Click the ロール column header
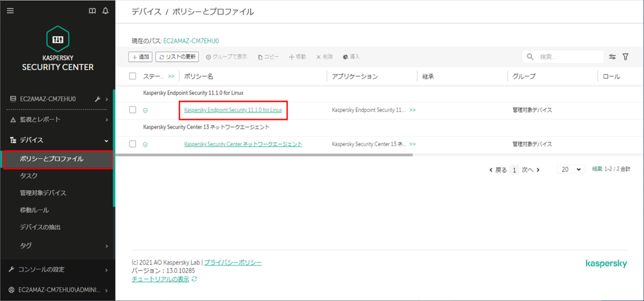 (x=611, y=77)
